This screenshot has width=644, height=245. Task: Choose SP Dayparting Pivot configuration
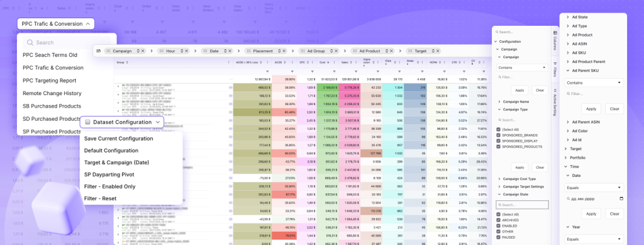[x=109, y=174]
